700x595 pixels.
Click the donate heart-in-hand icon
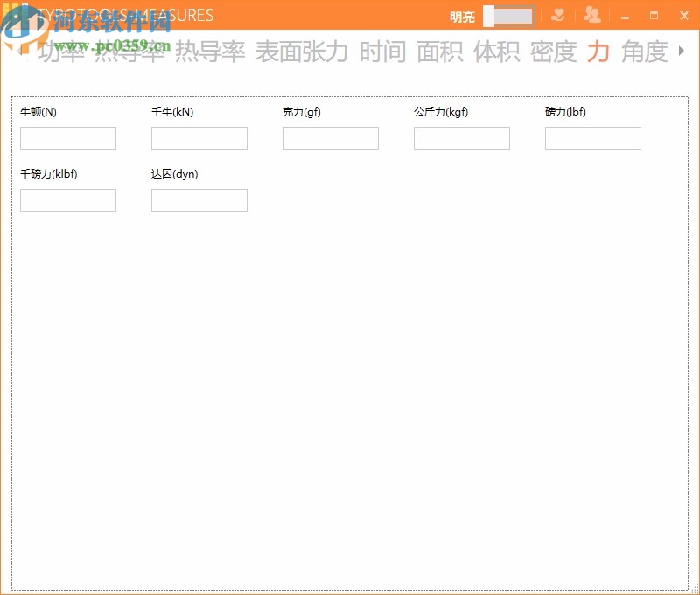pos(557,15)
